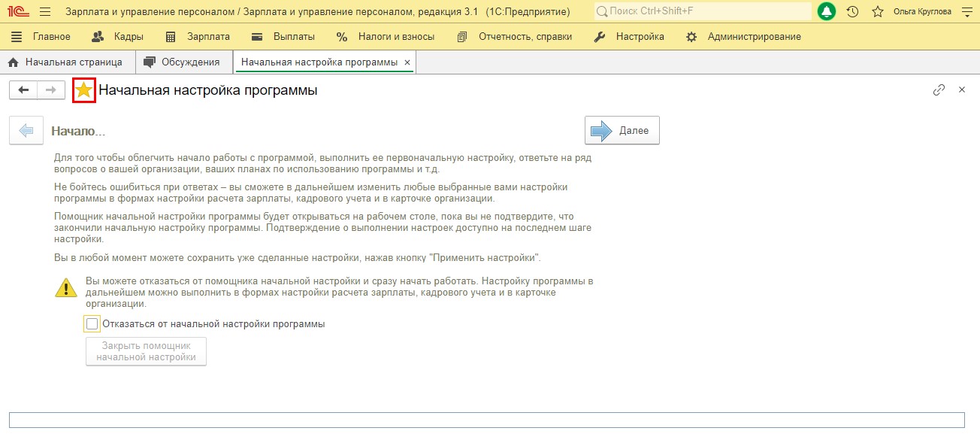Add page to favorites with yellow star

tap(84, 90)
